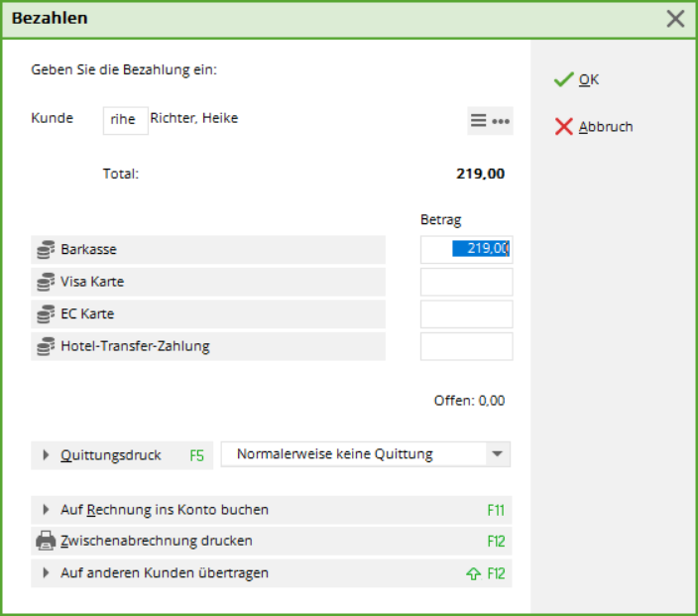Click the Kunde code field 'rihe'
Viewport: 698px width, 616px height.
(x=126, y=120)
